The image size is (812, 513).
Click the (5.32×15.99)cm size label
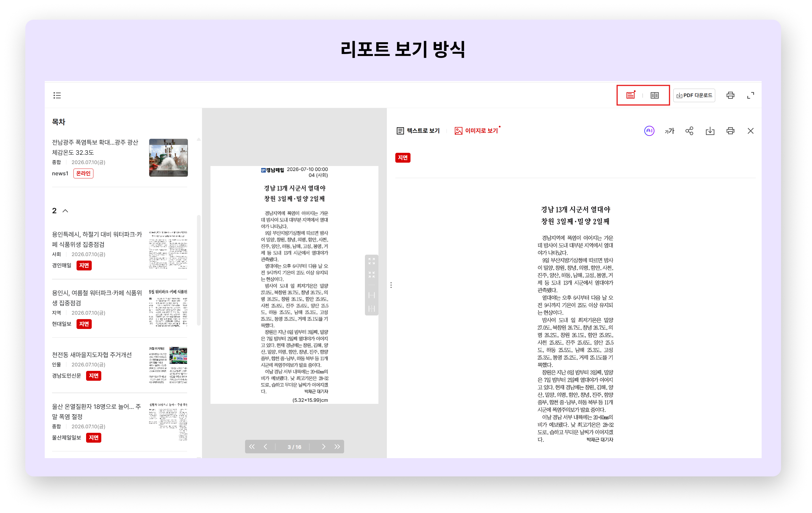click(x=310, y=400)
